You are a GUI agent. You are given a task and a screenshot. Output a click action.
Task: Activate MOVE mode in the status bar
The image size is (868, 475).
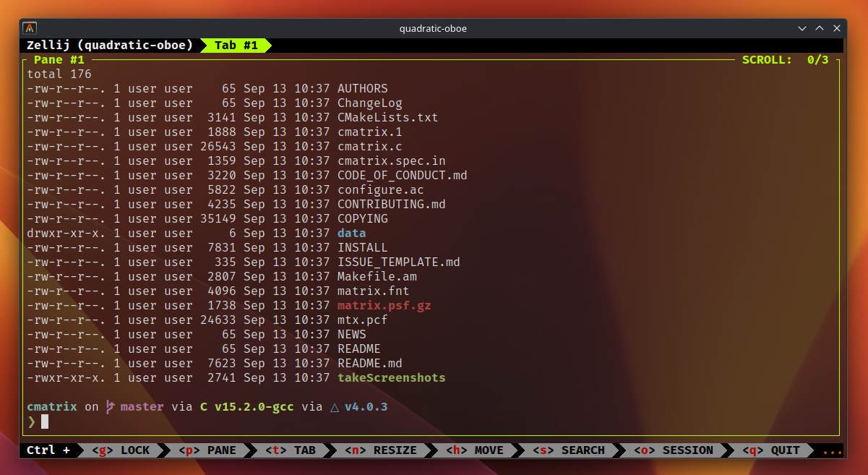point(475,450)
